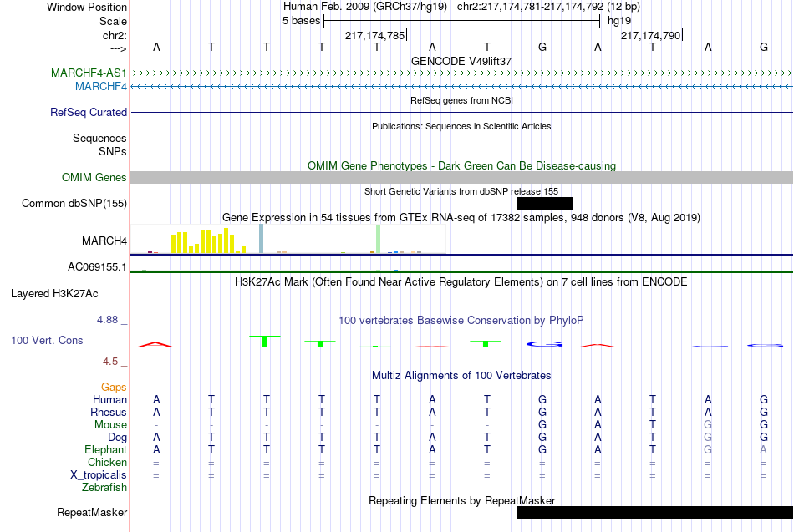Click the Sequences label
794x532 pixels.
point(99,138)
